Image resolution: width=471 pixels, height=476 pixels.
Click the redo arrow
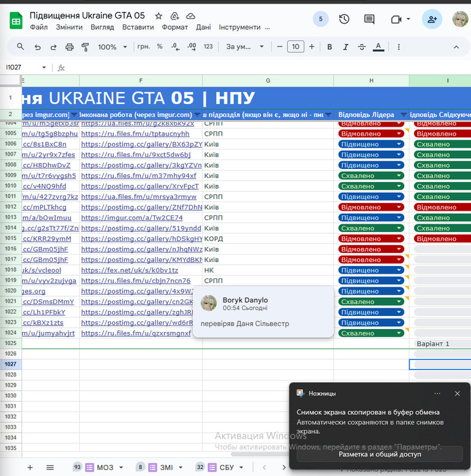click(x=53, y=47)
